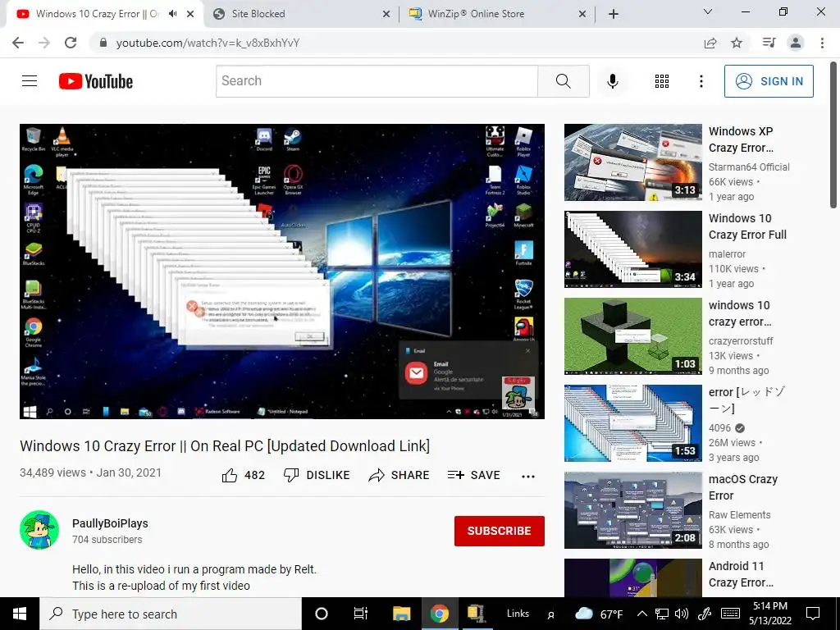Open clock showing 5:14 PM
Screen dimensions: 840x630
[x=770, y=614]
